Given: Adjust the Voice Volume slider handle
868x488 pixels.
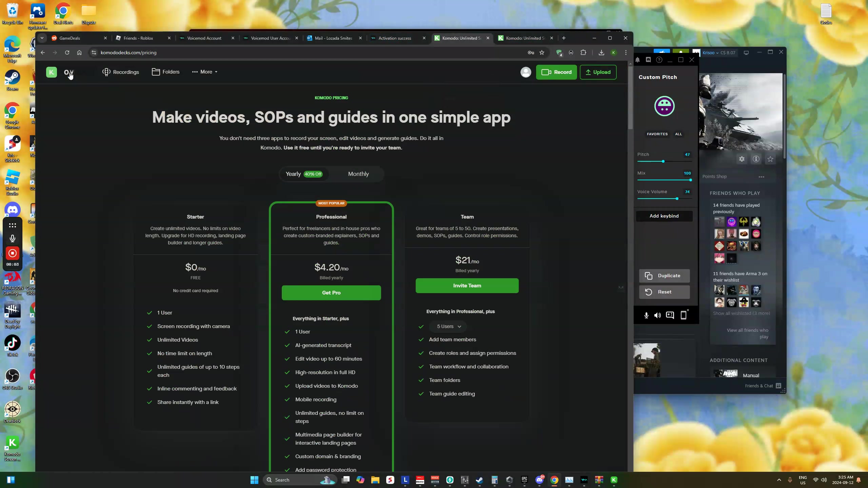Looking at the screenshot, I should point(677,199).
